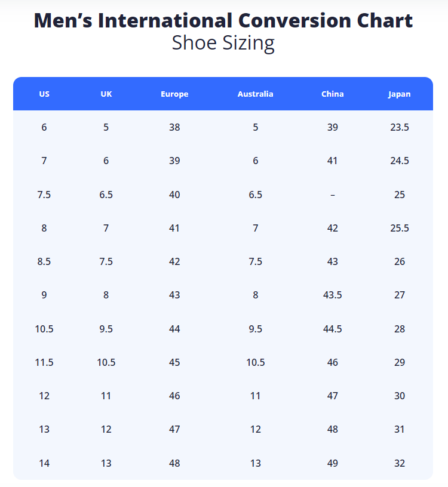Click the Europe column header
Image resolution: width=448 pixels, height=487 pixels.
(174, 94)
